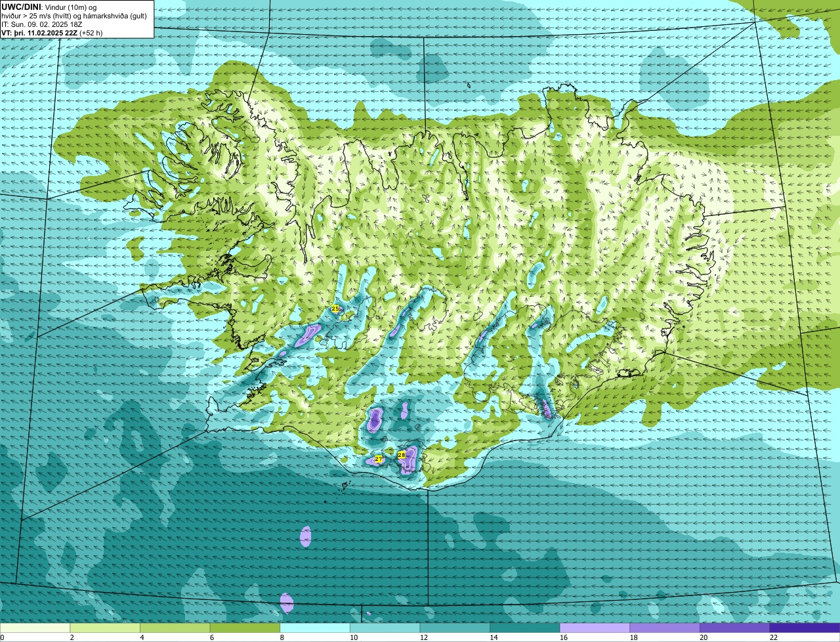The image size is (840, 642).
Task: Select the 0–2 m/s palest legend swatch
Action: pyautogui.click(x=35, y=628)
